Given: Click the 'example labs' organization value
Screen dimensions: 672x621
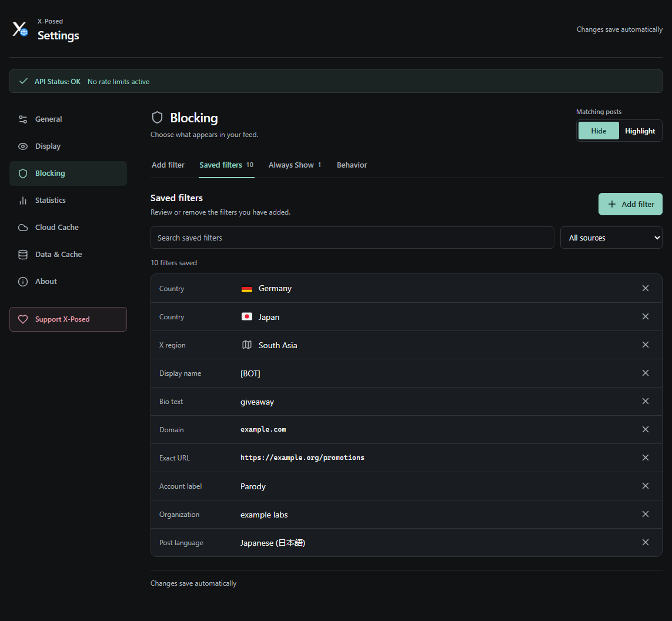Looking at the screenshot, I should tap(264, 515).
